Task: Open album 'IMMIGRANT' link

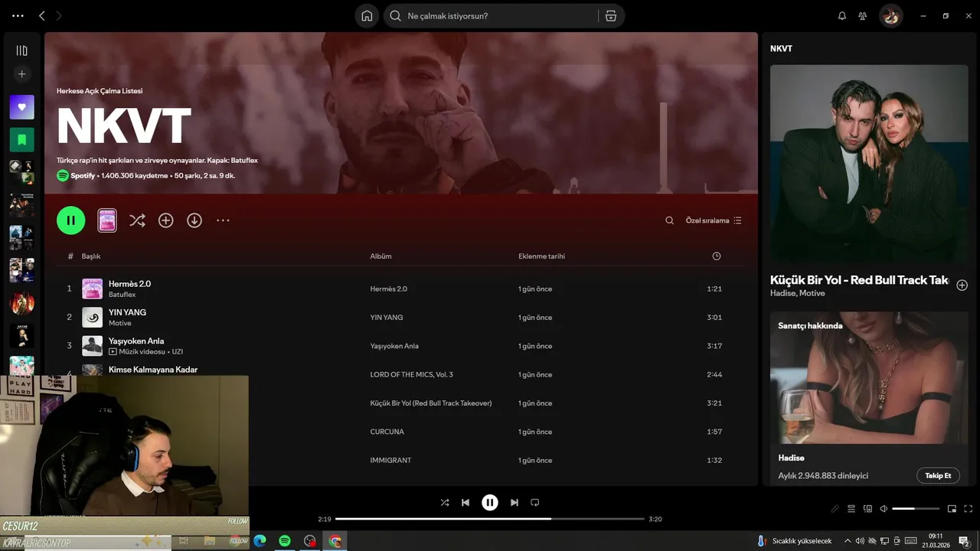Action: click(390, 461)
